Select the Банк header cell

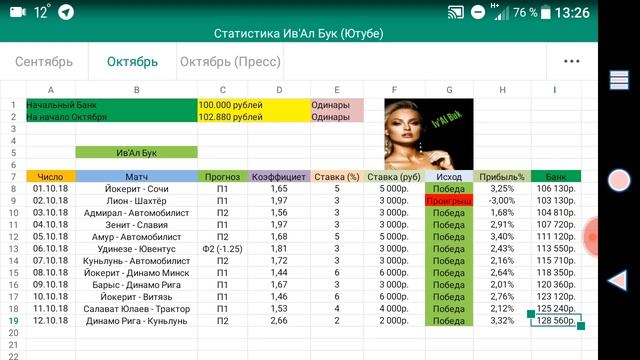(x=556, y=177)
